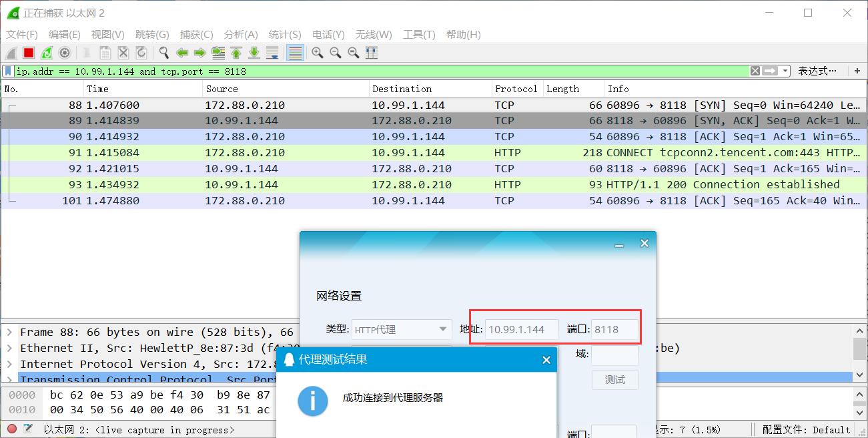Click the 表达式 expression button
868x438 pixels.
click(817, 71)
